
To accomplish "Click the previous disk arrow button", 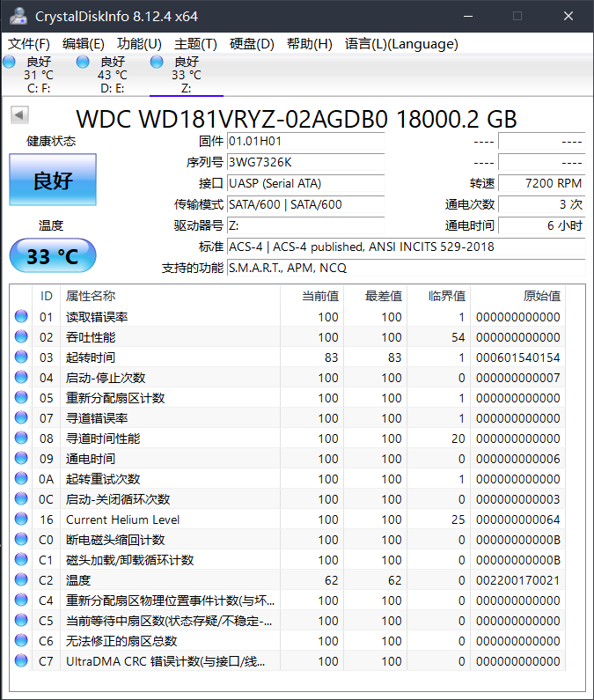I will pos(19,114).
